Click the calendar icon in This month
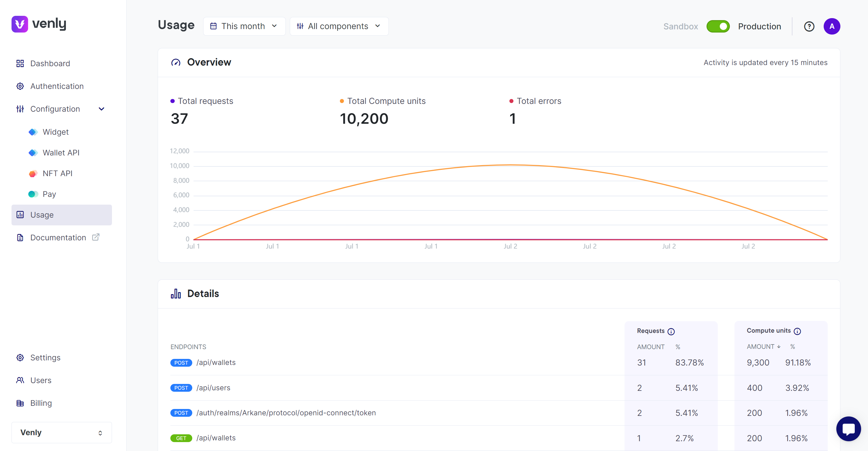The image size is (868, 451). [x=213, y=26]
